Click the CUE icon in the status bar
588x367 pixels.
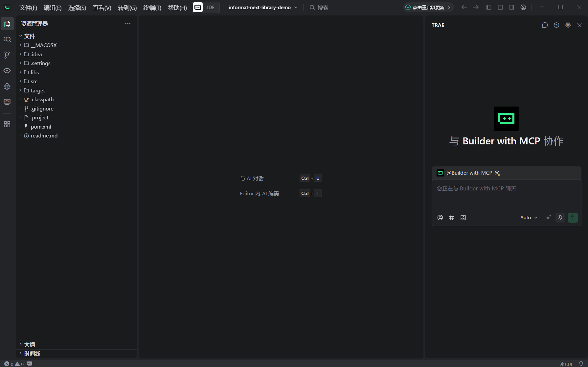(566, 364)
